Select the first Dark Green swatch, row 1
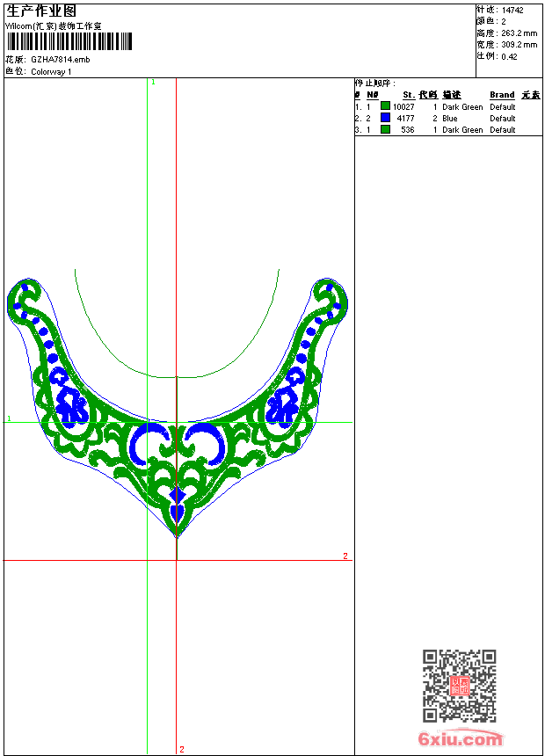Screen dimensions: 545x756 pos(385,106)
